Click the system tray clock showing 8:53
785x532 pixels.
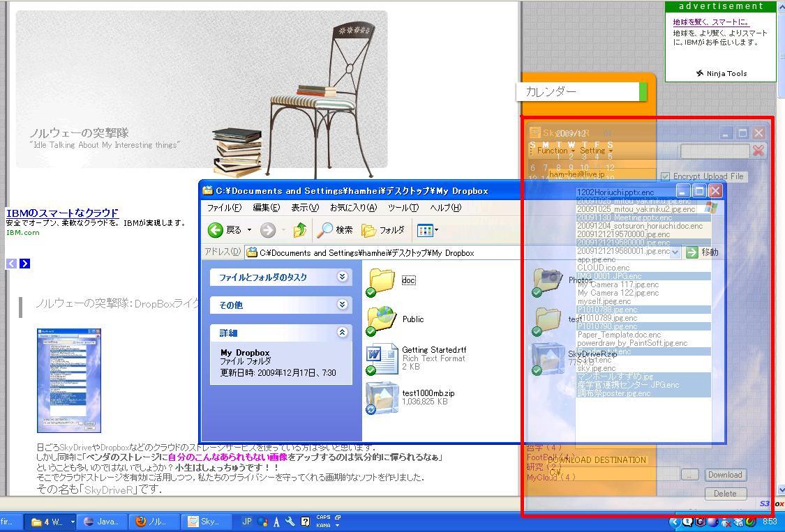[x=770, y=522]
